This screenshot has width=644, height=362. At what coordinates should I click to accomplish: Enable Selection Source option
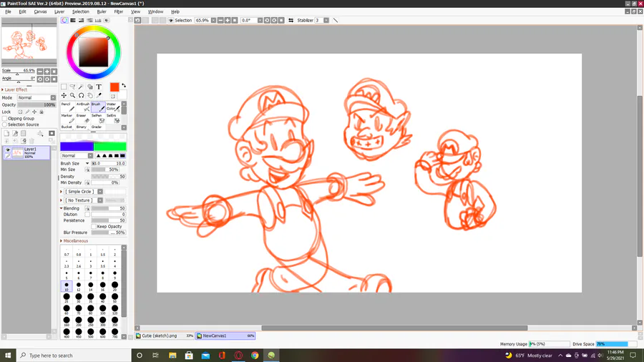pos(4,124)
